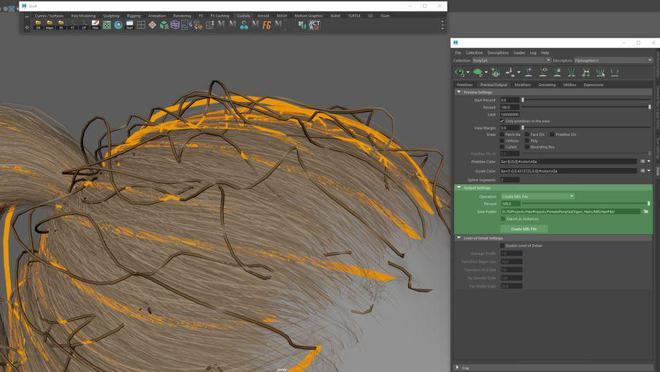Expand the Log section at the bottom
The image size is (660, 372).
[457, 367]
